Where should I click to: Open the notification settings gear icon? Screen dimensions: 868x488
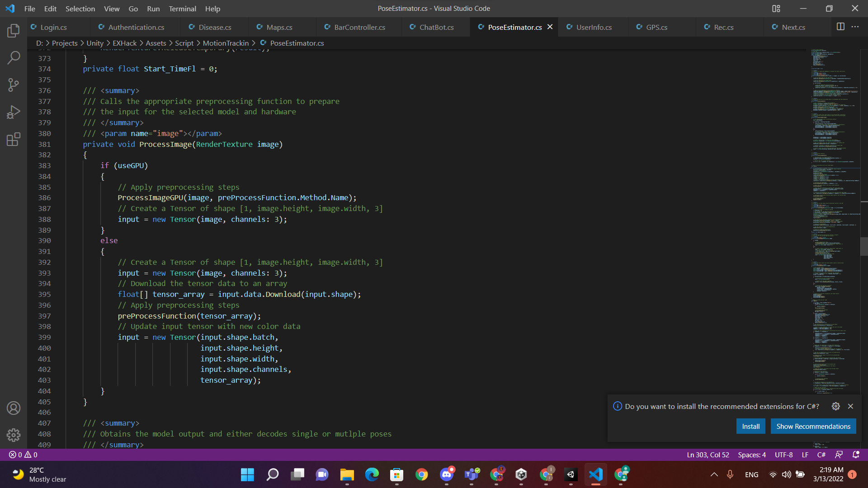click(x=835, y=406)
